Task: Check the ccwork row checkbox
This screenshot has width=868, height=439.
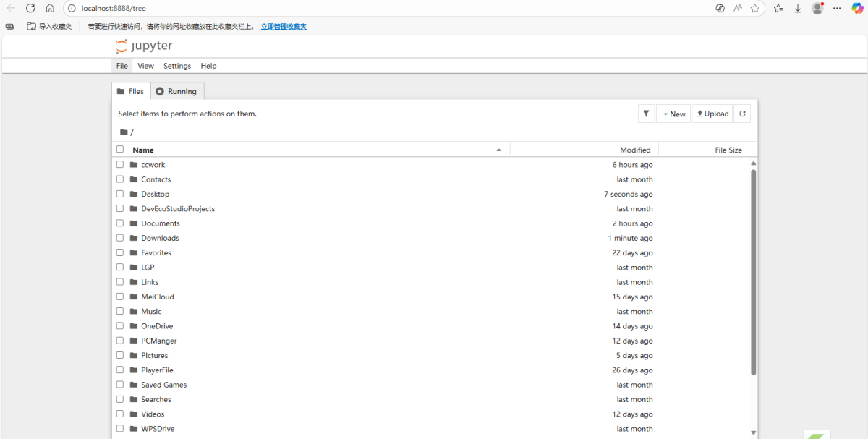Action: pos(120,164)
